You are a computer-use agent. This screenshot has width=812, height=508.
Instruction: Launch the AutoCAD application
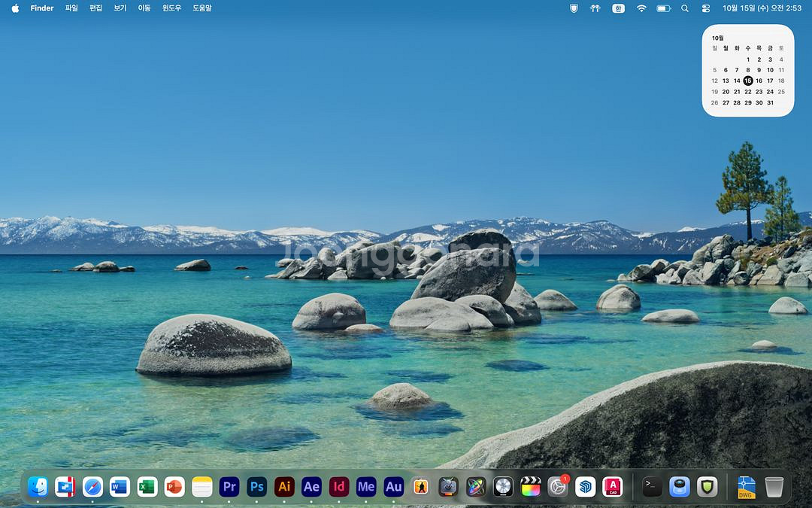611,487
